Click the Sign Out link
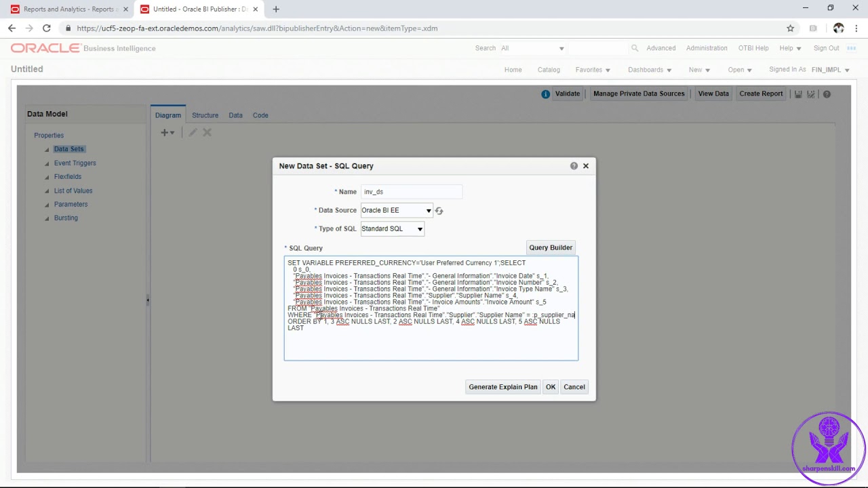This screenshot has height=488, width=868. tap(826, 48)
